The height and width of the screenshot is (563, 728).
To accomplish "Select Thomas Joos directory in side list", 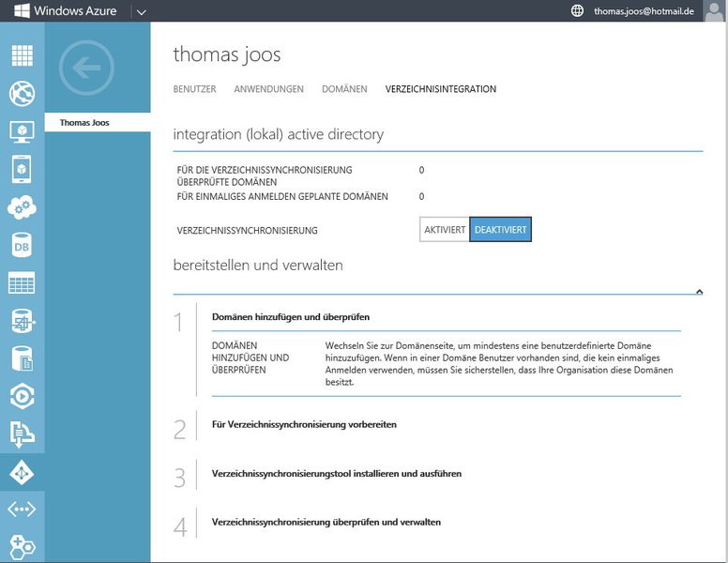I will point(98,123).
